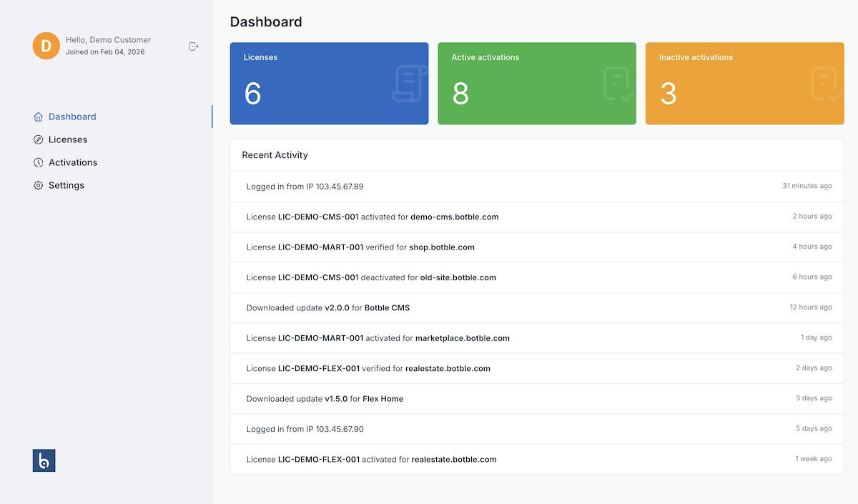Click the Botble logo at sidebar bottom

pos(44,460)
